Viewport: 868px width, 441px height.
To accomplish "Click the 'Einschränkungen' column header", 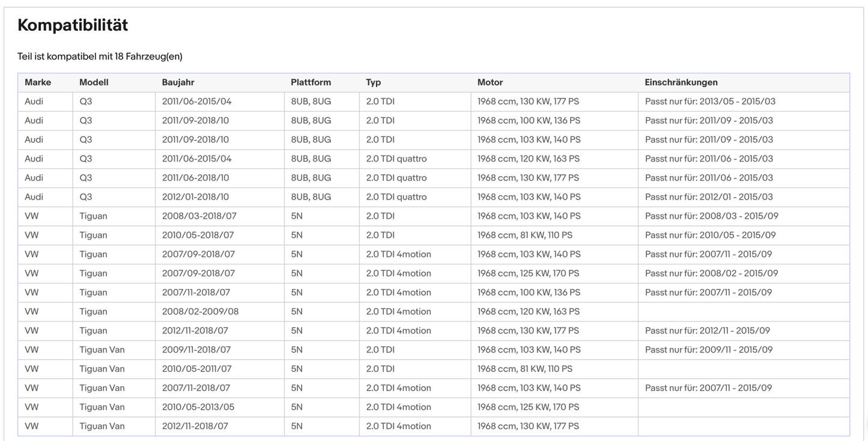I will pos(681,82).
